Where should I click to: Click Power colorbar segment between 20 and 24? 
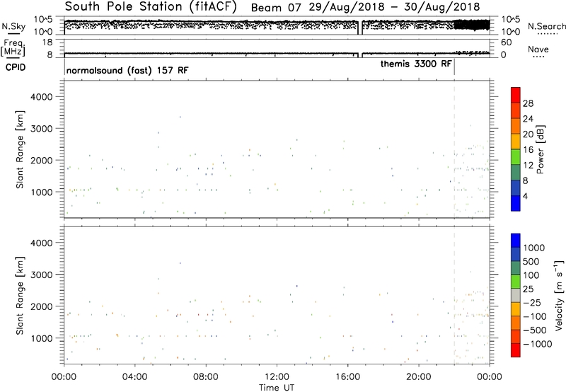click(516, 127)
